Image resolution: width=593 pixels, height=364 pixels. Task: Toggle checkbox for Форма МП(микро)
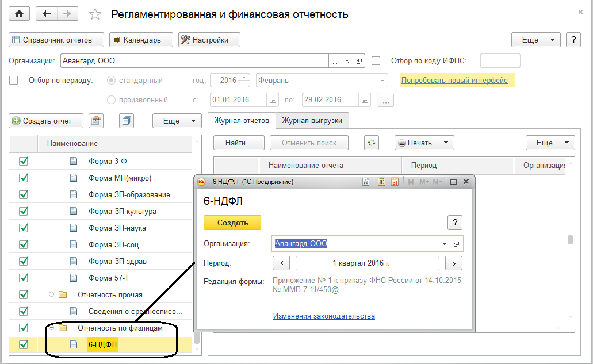pyautogui.click(x=24, y=178)
